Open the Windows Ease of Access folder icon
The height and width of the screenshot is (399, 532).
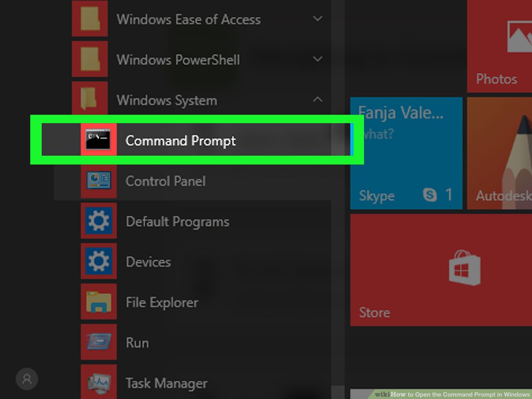(x=90, y=19)
